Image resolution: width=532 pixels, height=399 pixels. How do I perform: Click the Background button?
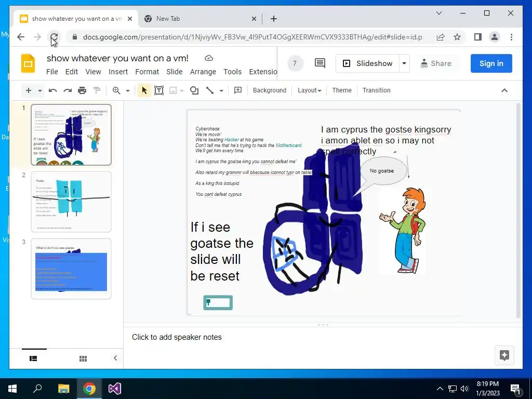coord(270,90)
